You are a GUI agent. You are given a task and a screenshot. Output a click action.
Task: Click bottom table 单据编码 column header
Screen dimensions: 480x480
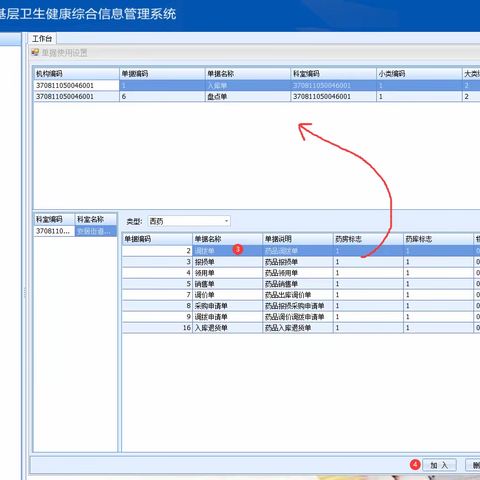[x=157, y=239]
